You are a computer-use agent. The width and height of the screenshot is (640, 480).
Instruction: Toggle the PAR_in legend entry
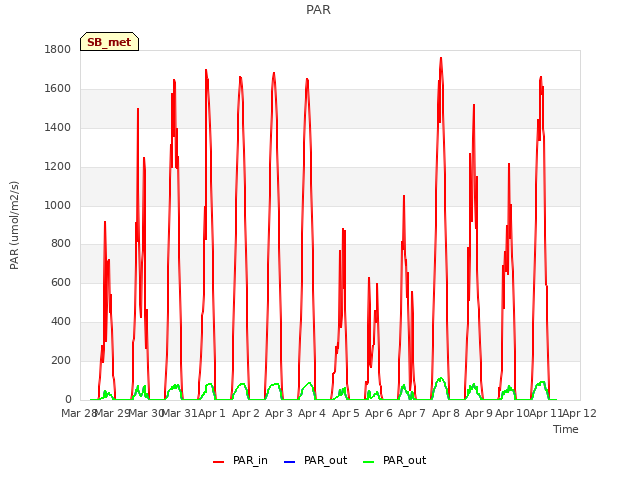[240, 460]
